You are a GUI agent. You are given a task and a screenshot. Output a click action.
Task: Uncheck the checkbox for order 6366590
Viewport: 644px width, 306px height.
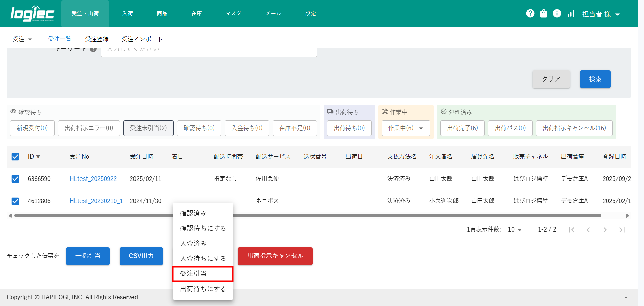click(x=15, y=179)
